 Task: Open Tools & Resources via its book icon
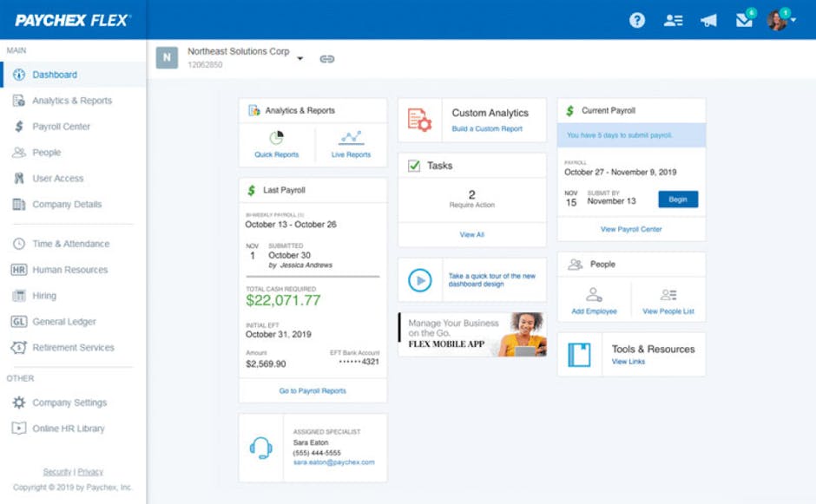pos(578,353)
